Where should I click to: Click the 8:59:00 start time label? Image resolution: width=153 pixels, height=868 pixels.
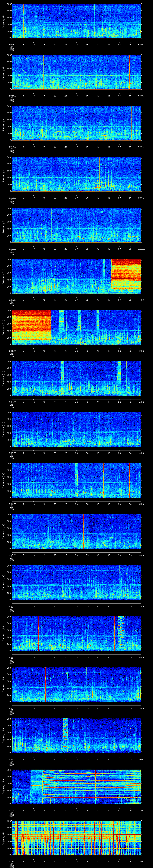click(12, 249)
